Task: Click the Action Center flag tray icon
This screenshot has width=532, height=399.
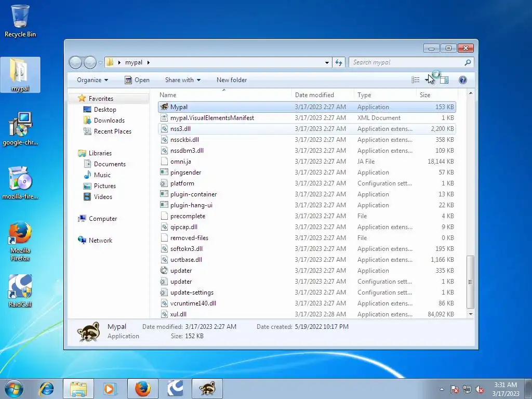Action: point(454,390)
